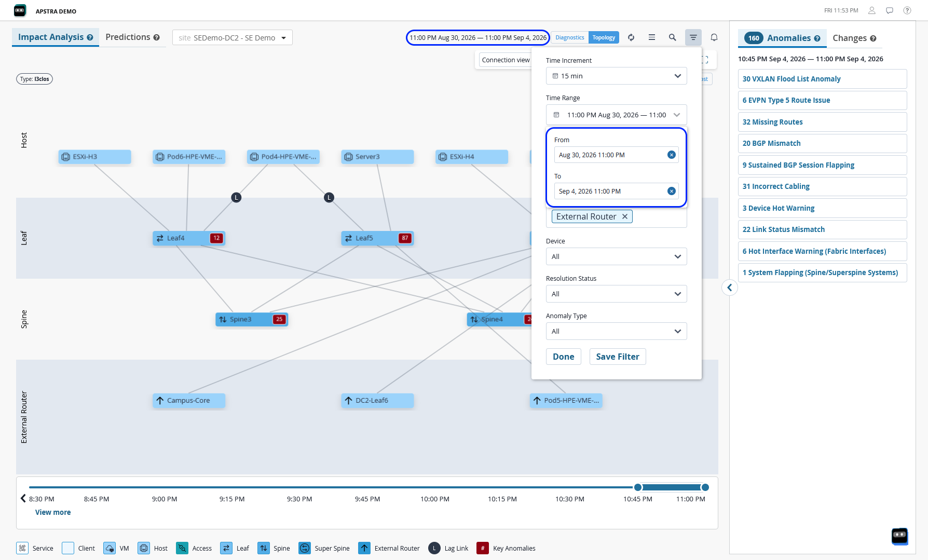Screen dimensions: 928x560
Task: Toggle Lag Link legend item
Action: point(448,548)
